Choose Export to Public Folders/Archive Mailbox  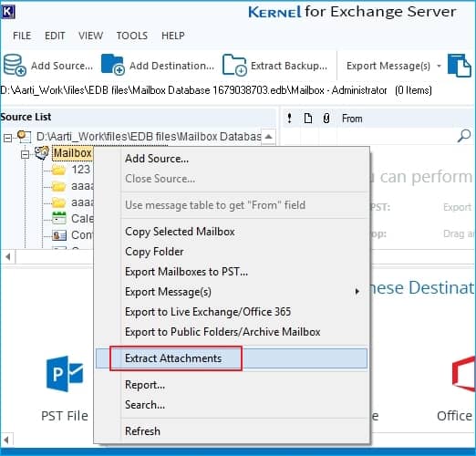[x=232, y=332]
